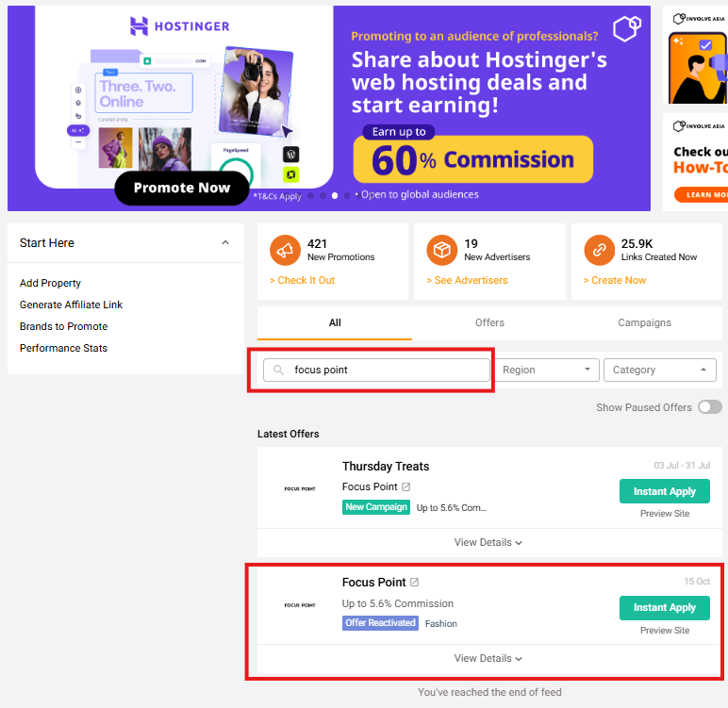Click See Advertisers link
Viewport: 728px width, 708px height.
[x=467, y=280]
